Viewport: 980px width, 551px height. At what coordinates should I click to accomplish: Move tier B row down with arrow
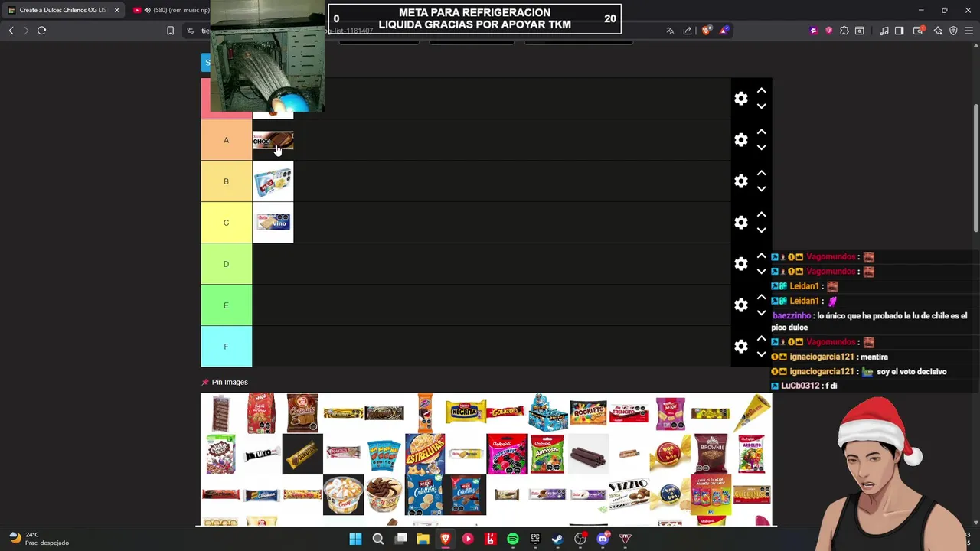pos(761,189)
